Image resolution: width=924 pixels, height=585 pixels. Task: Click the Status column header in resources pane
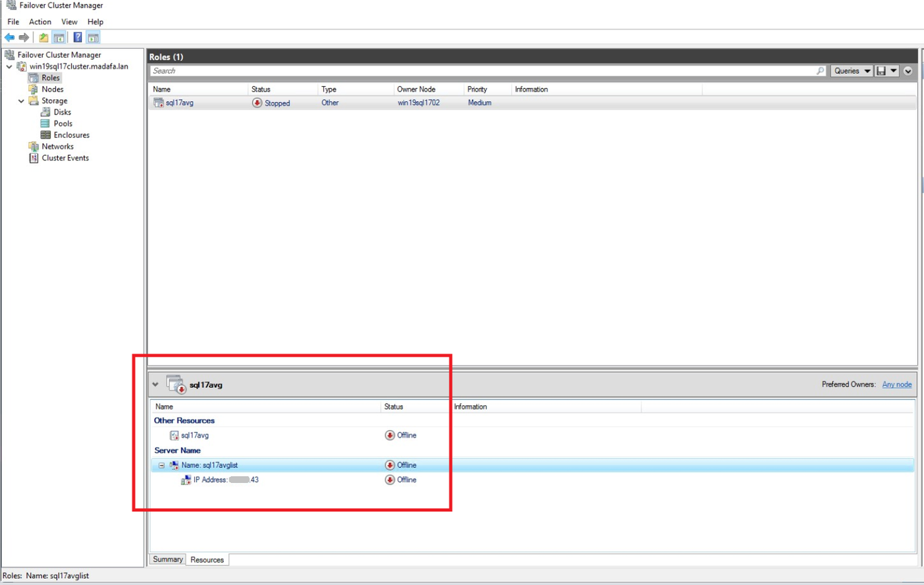pos(415,407)
